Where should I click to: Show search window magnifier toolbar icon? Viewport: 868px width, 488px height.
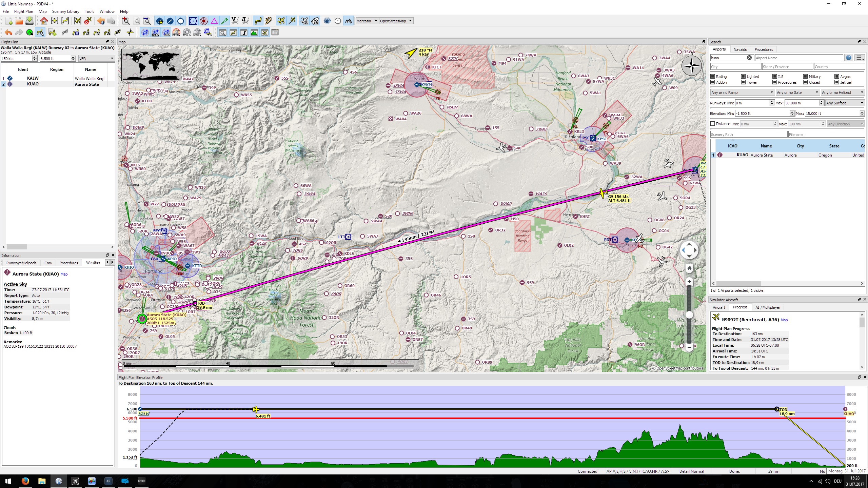click(223, 33)
